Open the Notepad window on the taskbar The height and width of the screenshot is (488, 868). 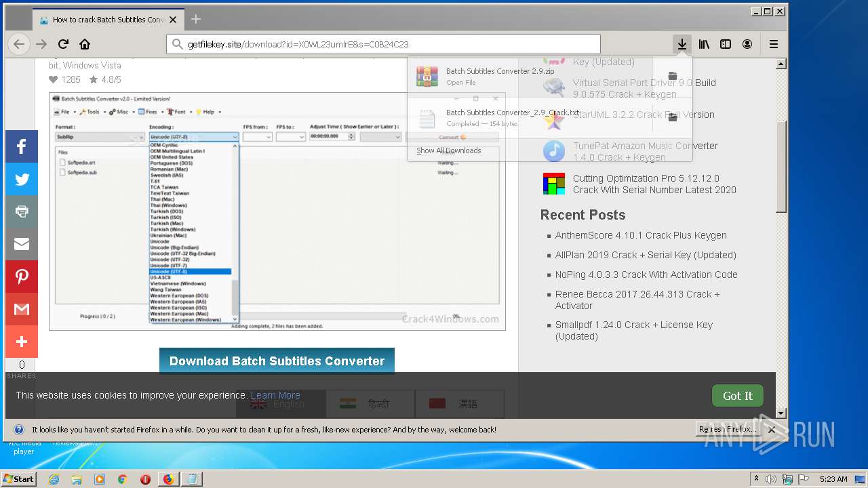pyautogui.click(x=192, y=479)
